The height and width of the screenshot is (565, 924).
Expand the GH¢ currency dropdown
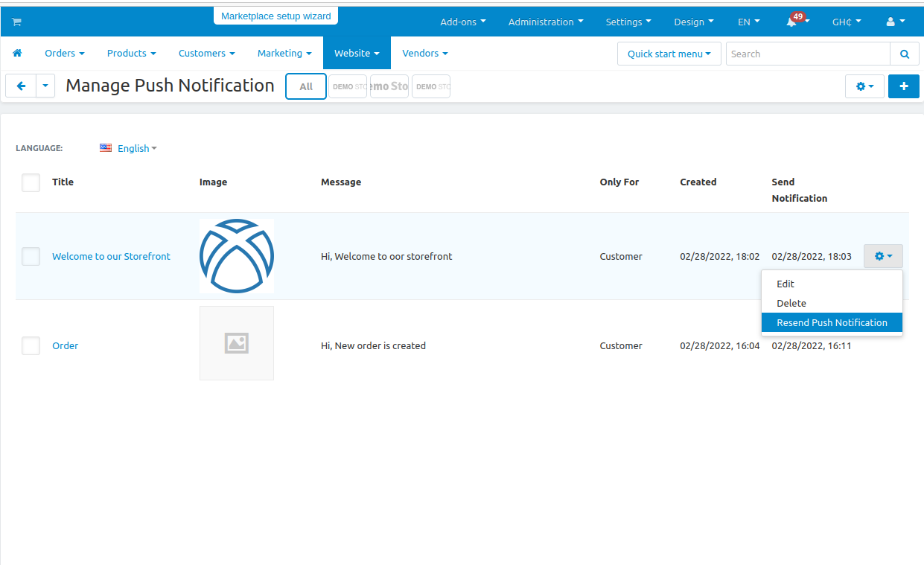[x=846, y=22]
